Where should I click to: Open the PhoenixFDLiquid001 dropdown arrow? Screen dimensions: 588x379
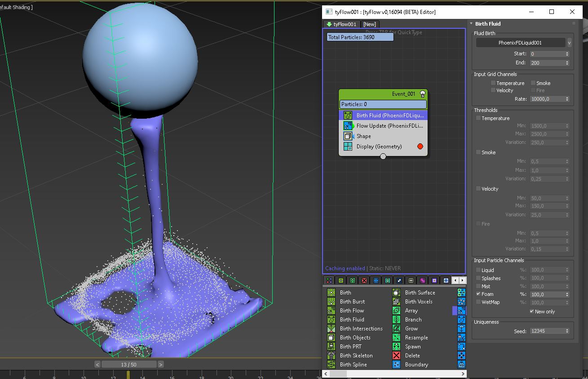click(x=569, y=43)
